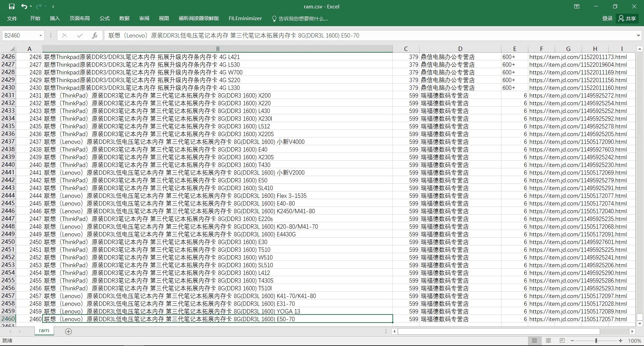
Task: Switch to Normal view icon
Action: point(535,341)
